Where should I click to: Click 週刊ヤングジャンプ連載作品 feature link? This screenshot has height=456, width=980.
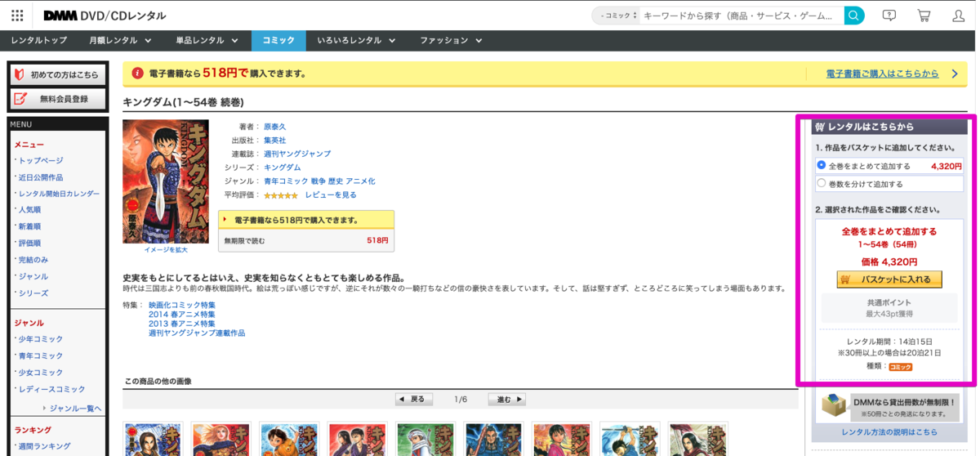coord(197,333)
